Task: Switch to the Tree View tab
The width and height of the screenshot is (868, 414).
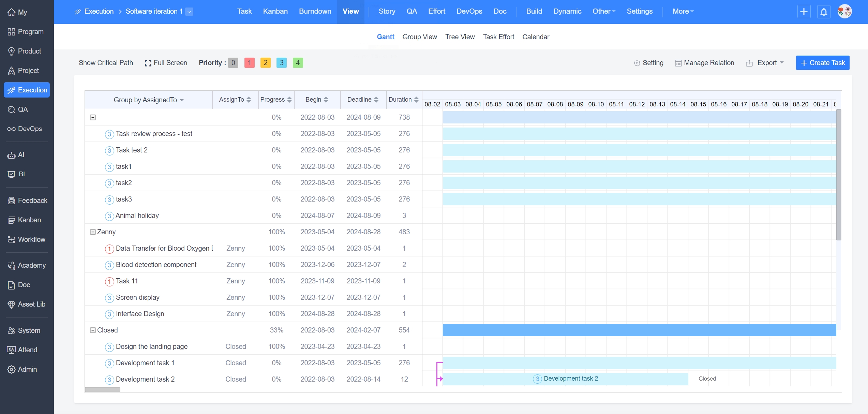Action: (460, 37)
